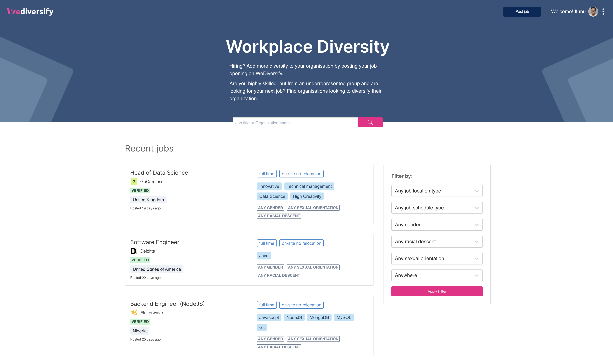The width and height of the screenshot is (613, 364).
Task: Click the job title search input field
Action: [294, 122]
